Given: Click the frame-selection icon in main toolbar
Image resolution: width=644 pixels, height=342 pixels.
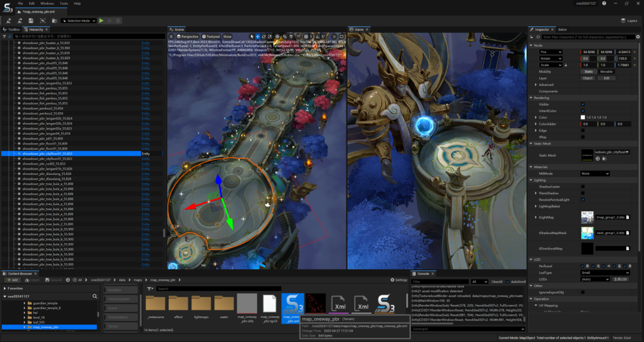Looking at the screenshot, I should point(43,20).
